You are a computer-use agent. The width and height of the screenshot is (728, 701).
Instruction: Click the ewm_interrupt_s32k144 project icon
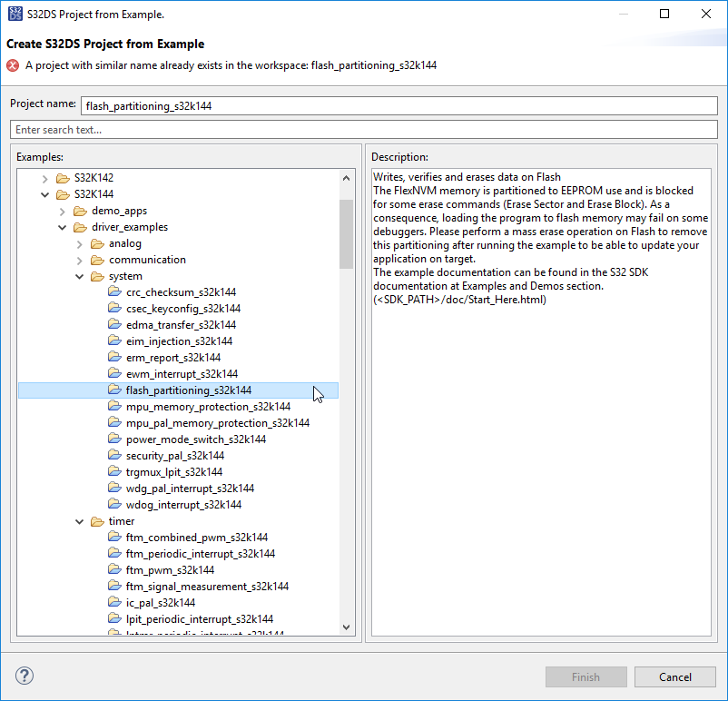pyautogui.click(x=114, y=373)
